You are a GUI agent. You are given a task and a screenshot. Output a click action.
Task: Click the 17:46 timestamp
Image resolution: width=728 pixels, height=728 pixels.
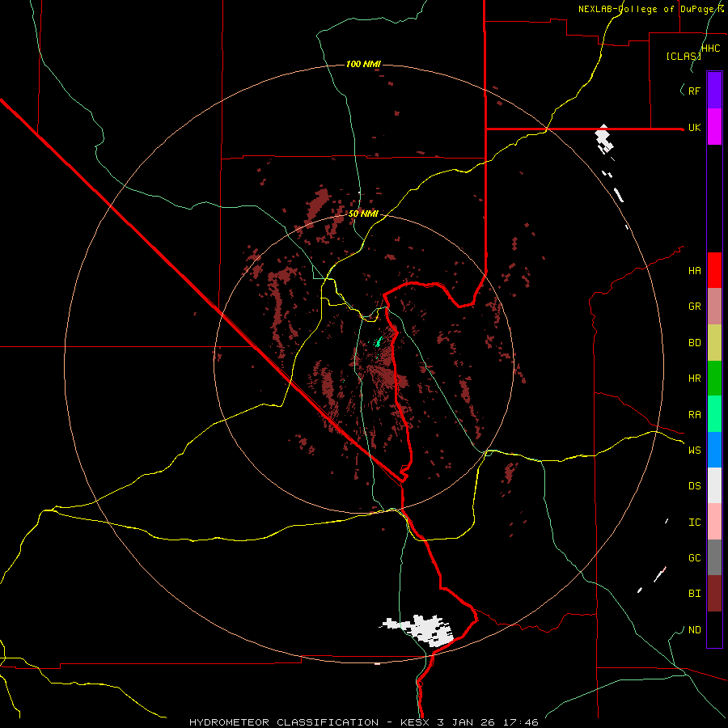[x=523, y=722]
